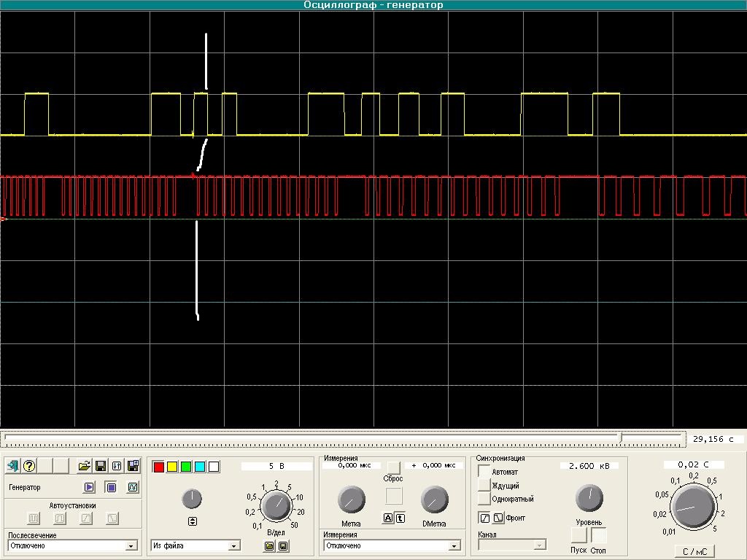Click the Автоустановки falling-edge icon
The width and height of the screenshot is (747, 560).
(x=112, y=518)
